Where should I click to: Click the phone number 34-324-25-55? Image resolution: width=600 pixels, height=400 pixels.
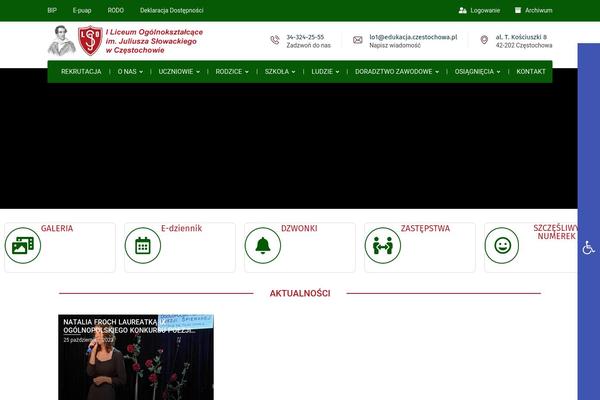pos(305,37)
